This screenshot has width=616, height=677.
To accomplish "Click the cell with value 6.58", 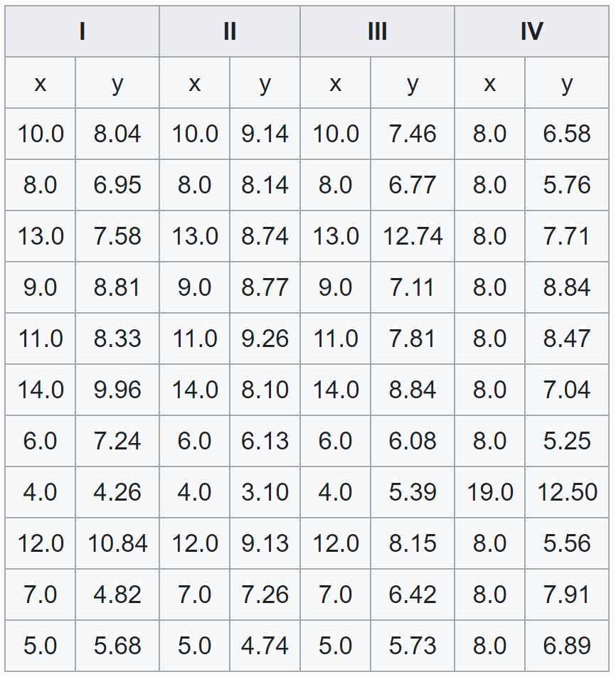I will pyautogui.click(x=567, y=134).
